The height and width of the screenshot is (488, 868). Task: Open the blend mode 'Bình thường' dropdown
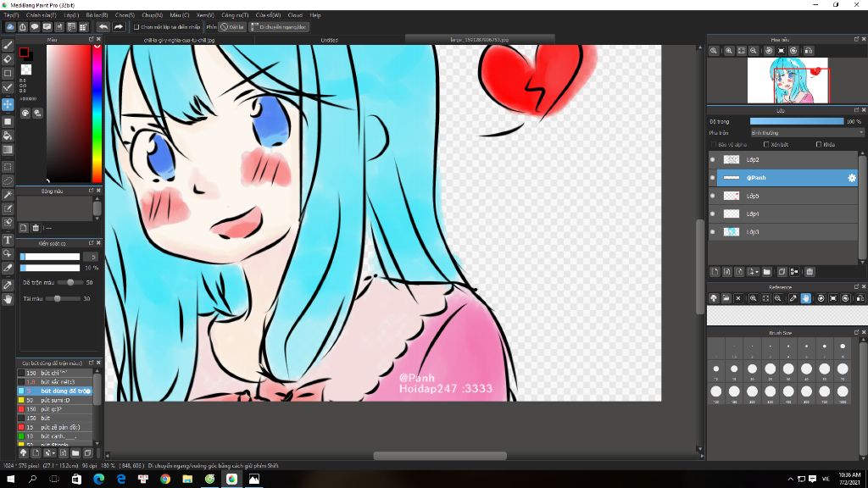[807, 133]
